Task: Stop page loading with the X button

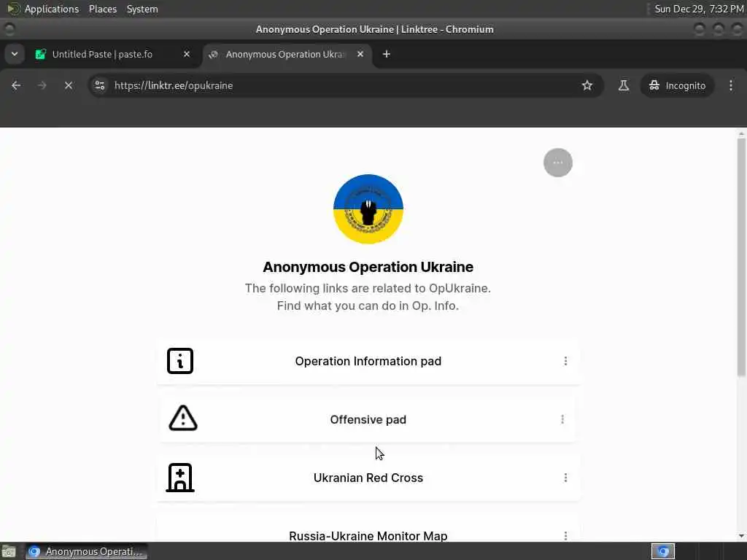Action: [69, 86]
